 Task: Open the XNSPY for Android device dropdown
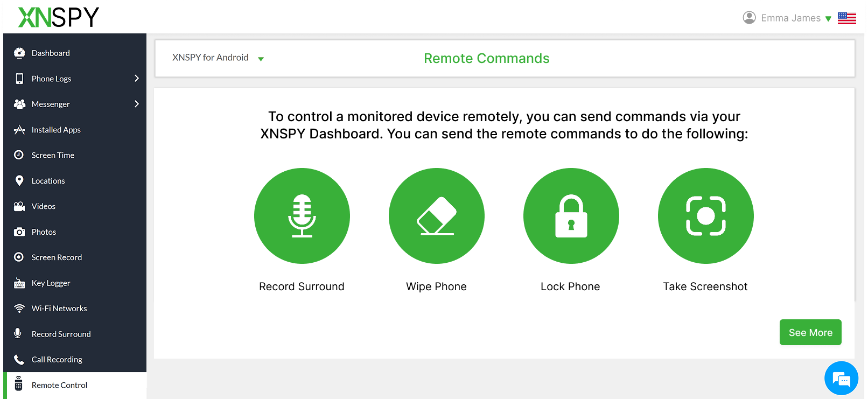(x=218, y=58)
